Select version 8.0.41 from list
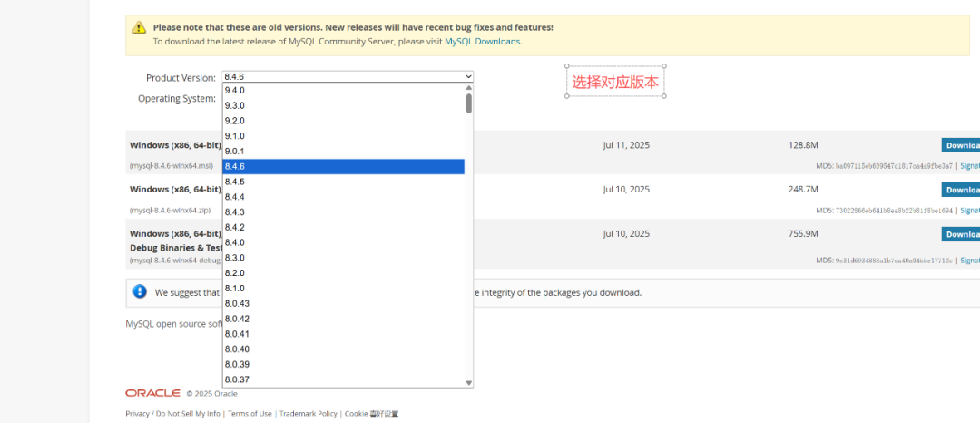 [x=343, y=334]
